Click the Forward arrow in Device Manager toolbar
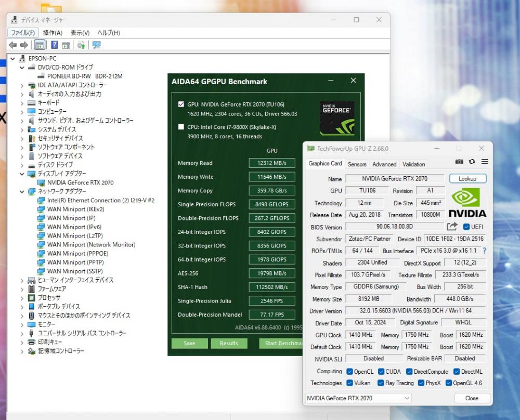 tap(24, 45)
